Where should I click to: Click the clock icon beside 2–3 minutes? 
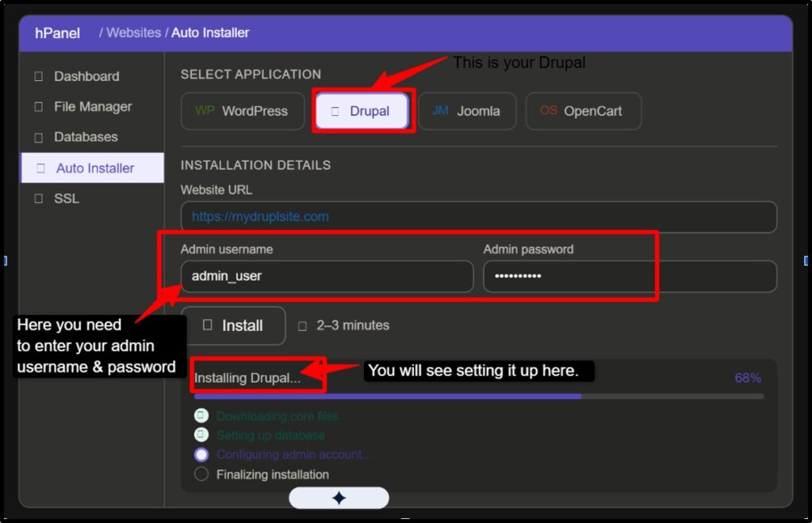[x=302, y=326]
